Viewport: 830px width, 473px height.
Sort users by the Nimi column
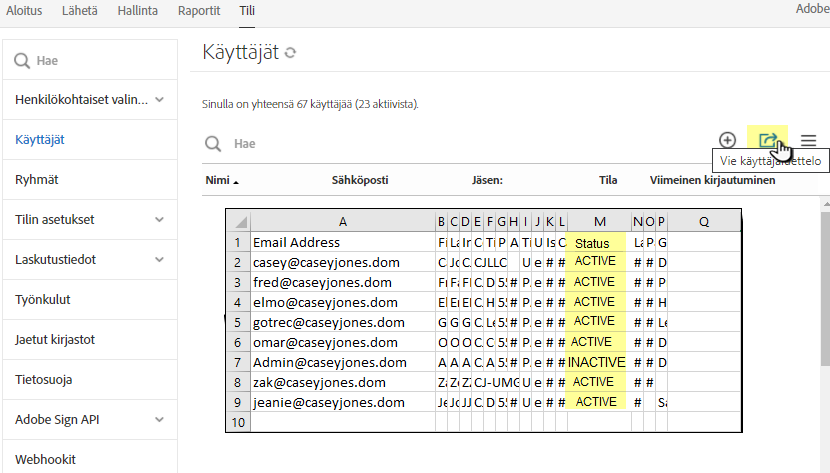click(217, 181)
